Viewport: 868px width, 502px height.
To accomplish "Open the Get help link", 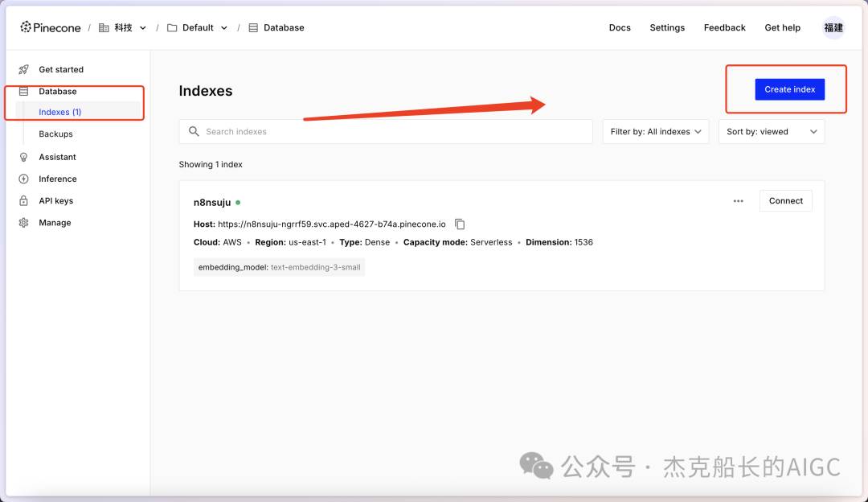I will tap(782, 27).
